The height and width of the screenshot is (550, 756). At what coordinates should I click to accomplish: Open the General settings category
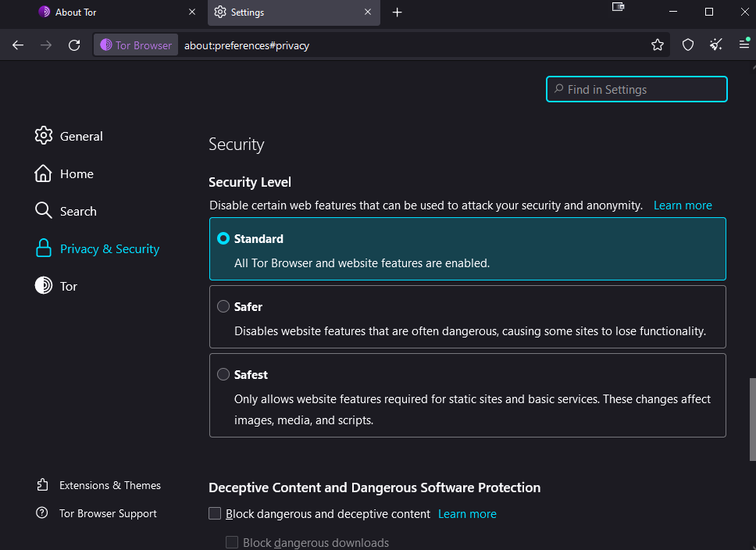pyautogui.click(x=69, y=136)
